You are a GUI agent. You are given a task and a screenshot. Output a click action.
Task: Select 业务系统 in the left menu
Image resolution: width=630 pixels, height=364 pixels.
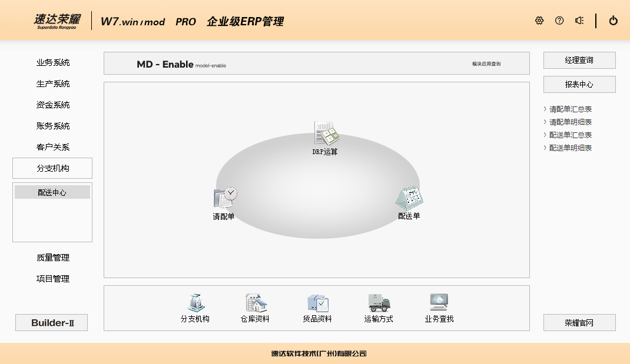pyautogui.click(x=53, y=63)
